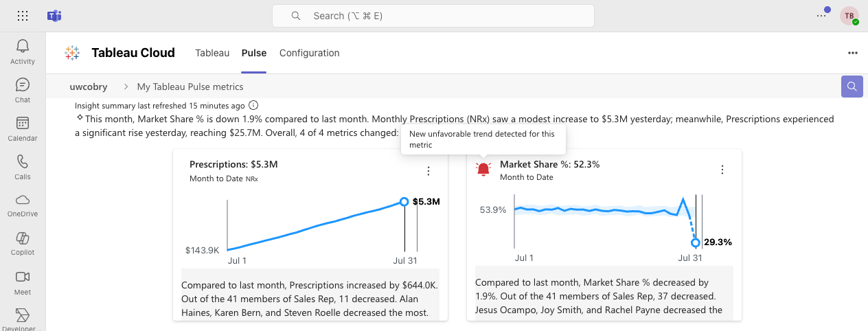Click in the Teams search field

[433, 16]
